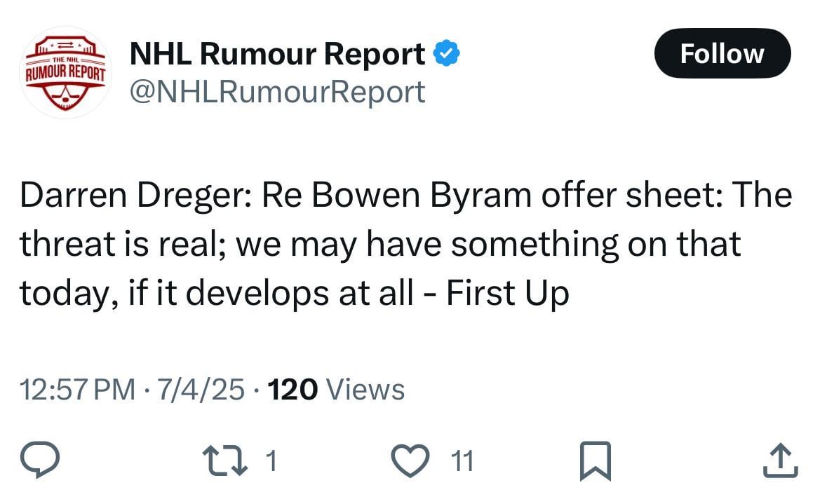This screenshot has height=504, width=827.
Task: Open the NHL Rumour Report profile avatar
Action: click(65, 73)
